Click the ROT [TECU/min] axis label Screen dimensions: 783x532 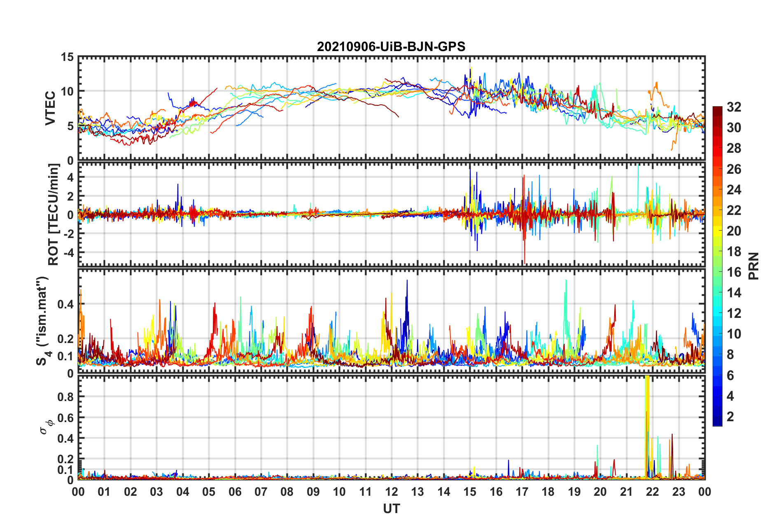(54, 215)
